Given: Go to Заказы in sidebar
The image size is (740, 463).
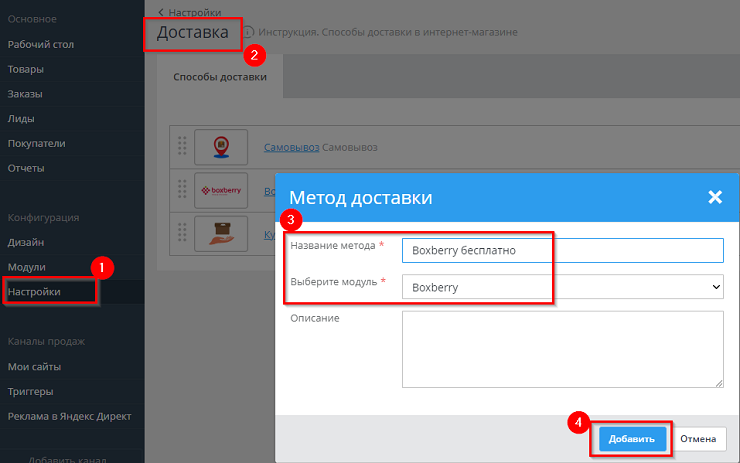Looking at the screenshot, I should pyautogui.click(x=25, y=94).
